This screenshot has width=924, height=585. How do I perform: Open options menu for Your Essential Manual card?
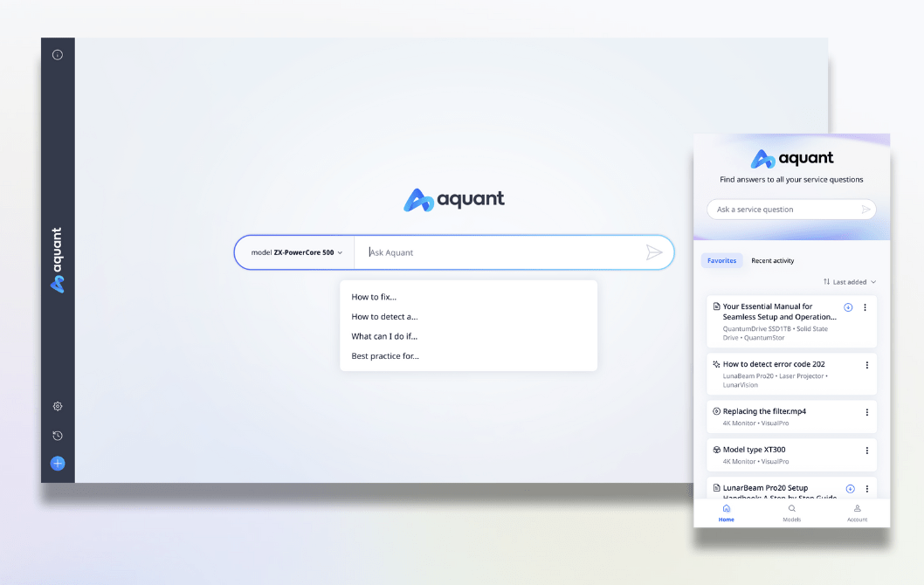pos(865,307)
